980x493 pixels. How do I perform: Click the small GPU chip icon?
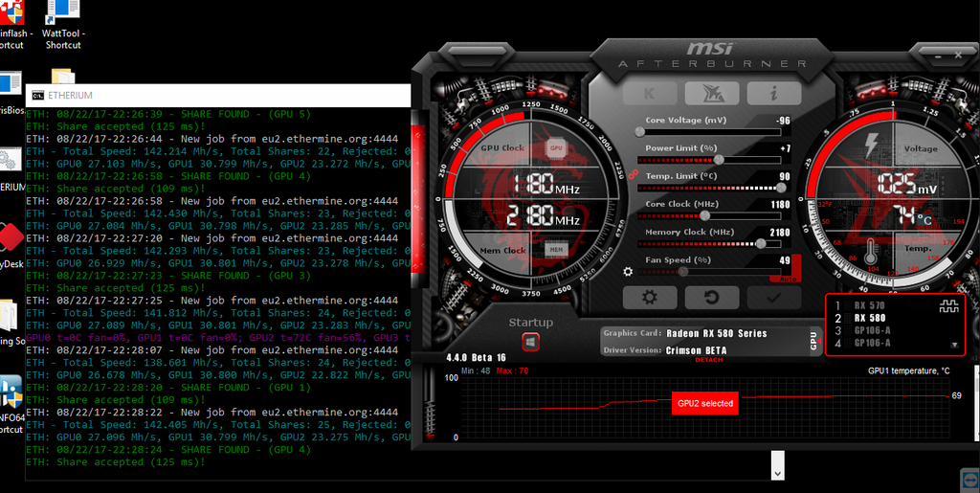[556, 148]
